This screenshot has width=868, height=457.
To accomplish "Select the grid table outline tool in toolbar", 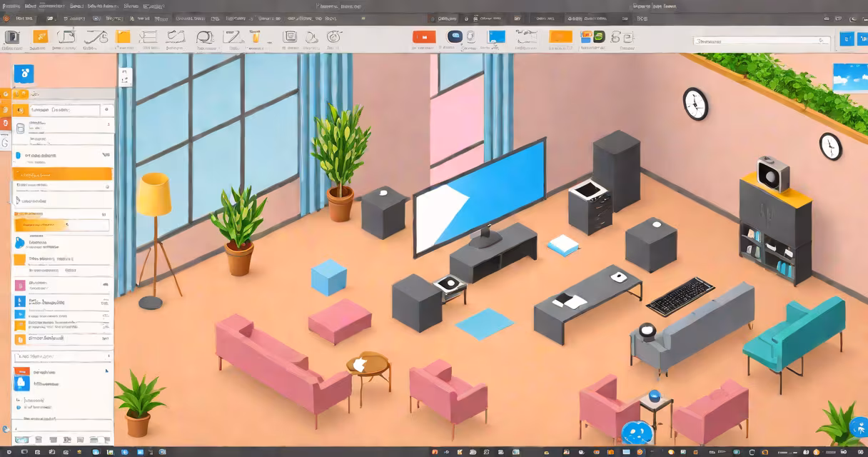I will (x=148, y=36).
